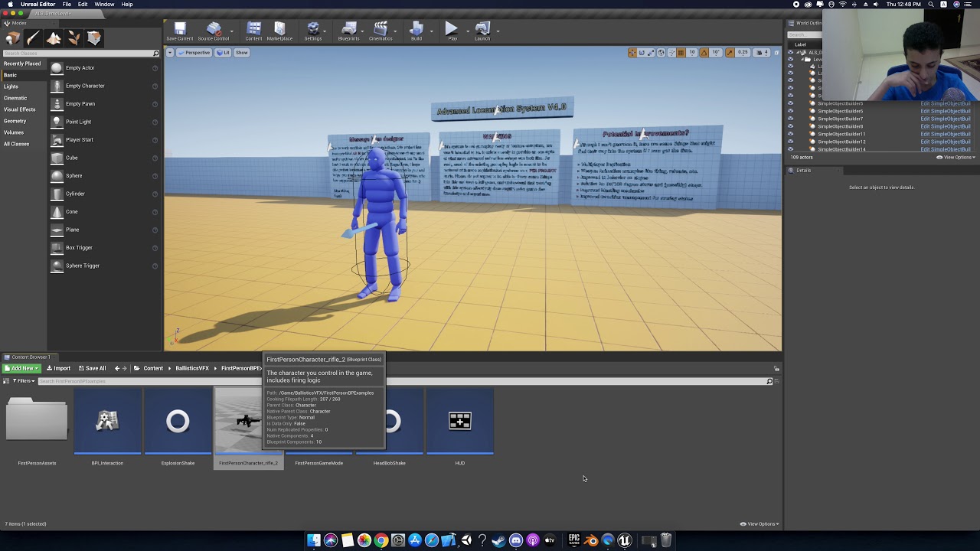
Task: Select the rotate gizmo tool in viewport
Action: [x=642, y=53]
